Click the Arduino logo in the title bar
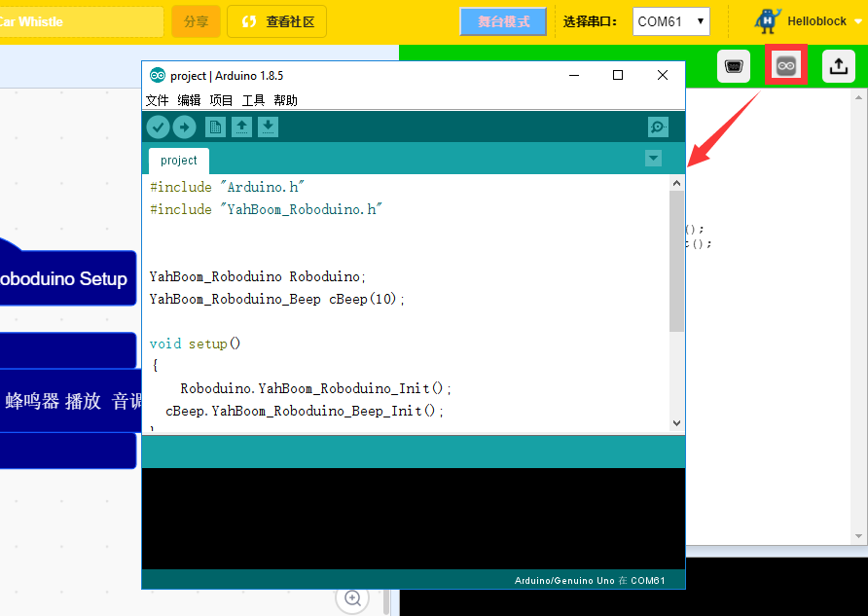Image resolution: width=868 pixels, height=616 pixels. (x=158, y=75)
